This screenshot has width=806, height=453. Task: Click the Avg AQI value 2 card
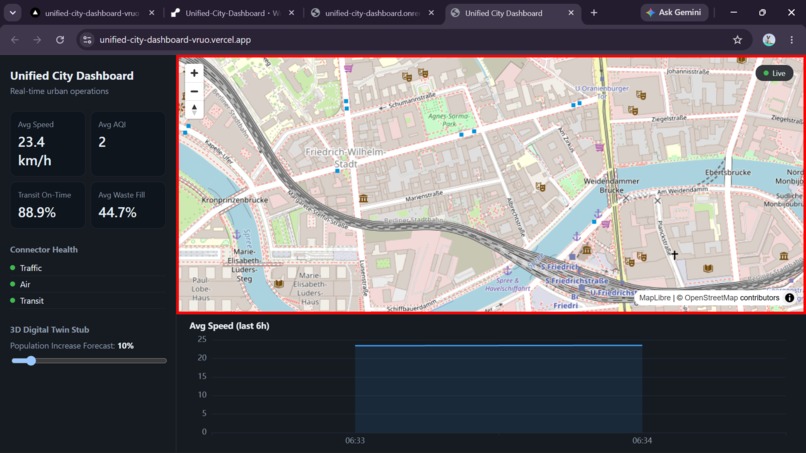tap(128, 144)
